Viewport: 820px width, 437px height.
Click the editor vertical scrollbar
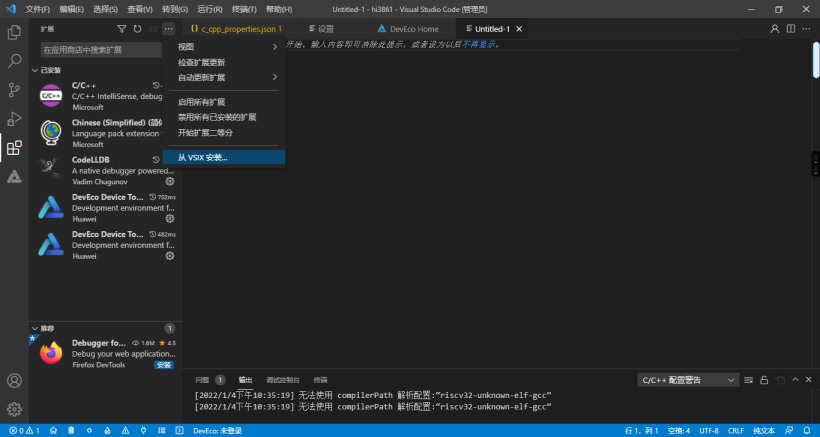coord(816,60)
